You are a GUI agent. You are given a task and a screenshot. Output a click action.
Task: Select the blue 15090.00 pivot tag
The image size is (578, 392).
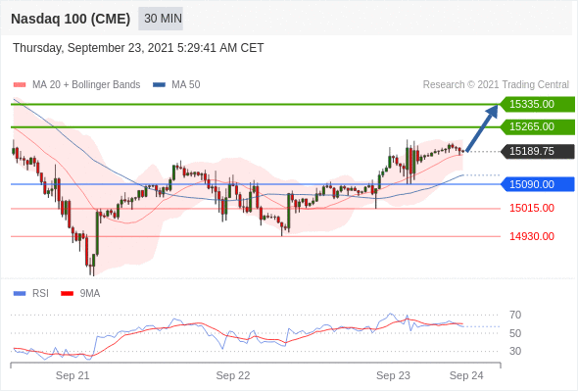[x=538, y=184]
